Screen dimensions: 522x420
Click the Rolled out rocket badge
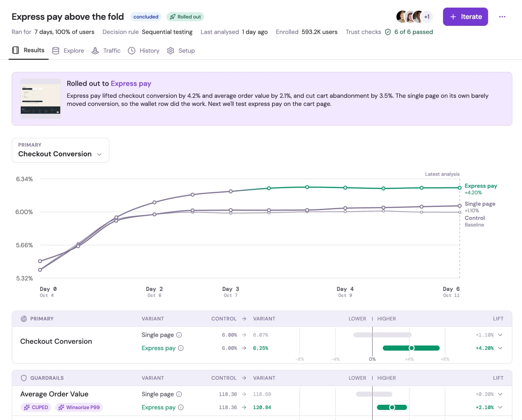185,17
